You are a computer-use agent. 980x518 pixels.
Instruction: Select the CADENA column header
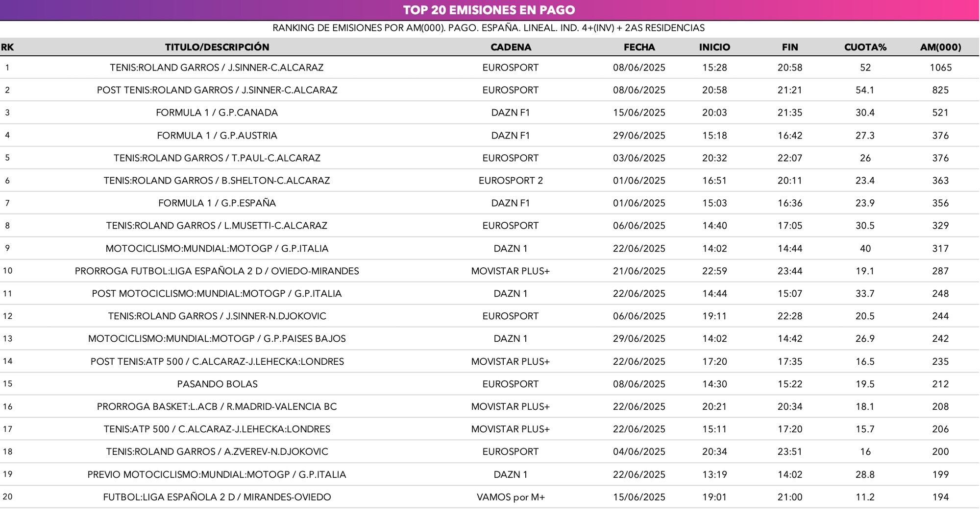click(x=511, y=47)
